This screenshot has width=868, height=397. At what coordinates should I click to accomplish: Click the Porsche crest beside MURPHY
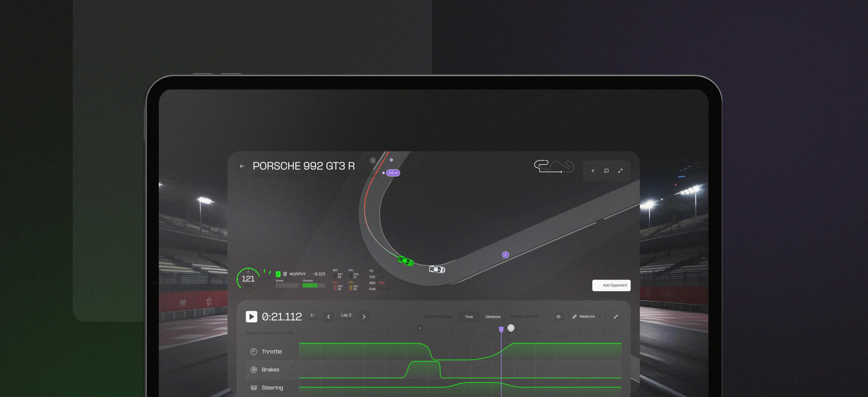(x=285, y=274)
